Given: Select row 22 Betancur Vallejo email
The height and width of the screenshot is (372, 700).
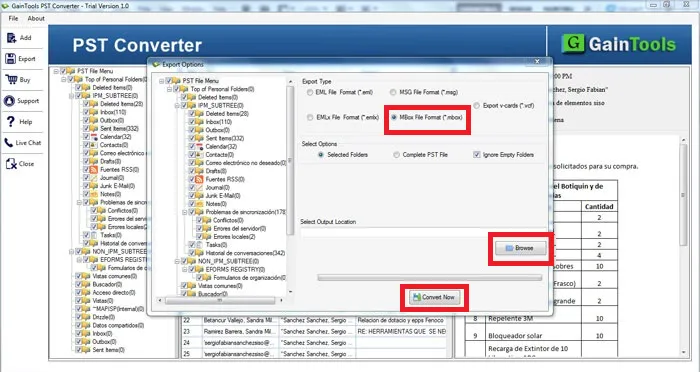Looking at the screenshot, I should point(315,320).
